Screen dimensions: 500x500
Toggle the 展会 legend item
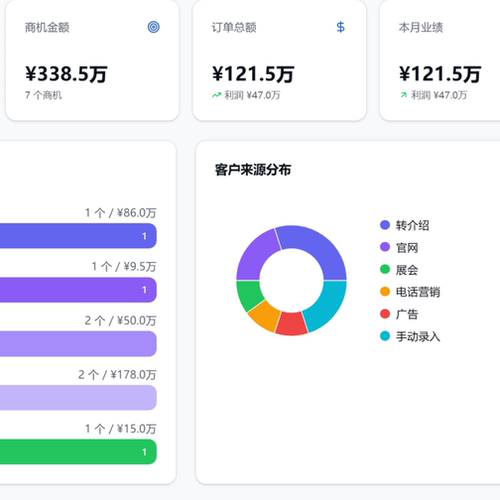(399, 270)
